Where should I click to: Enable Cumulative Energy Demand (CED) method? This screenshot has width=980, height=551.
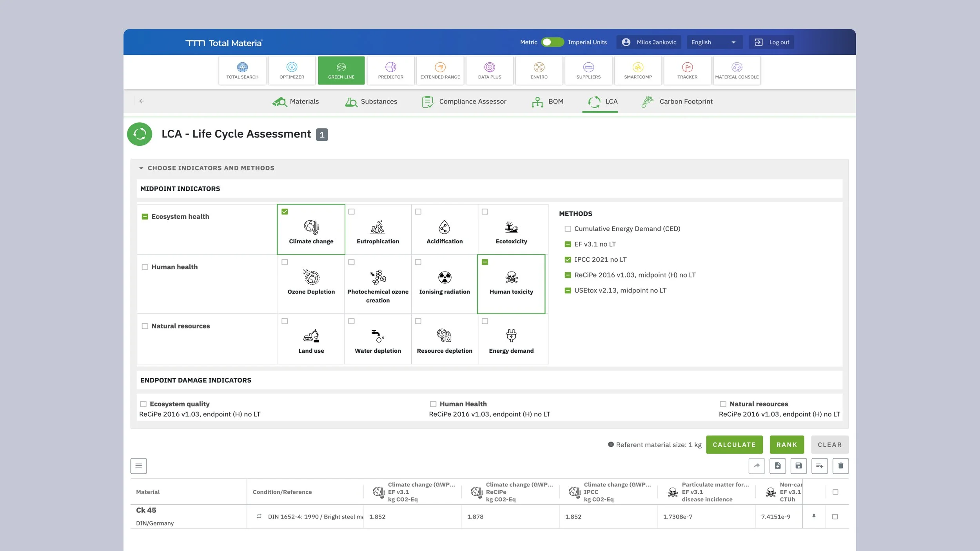[x=568, y=229]
